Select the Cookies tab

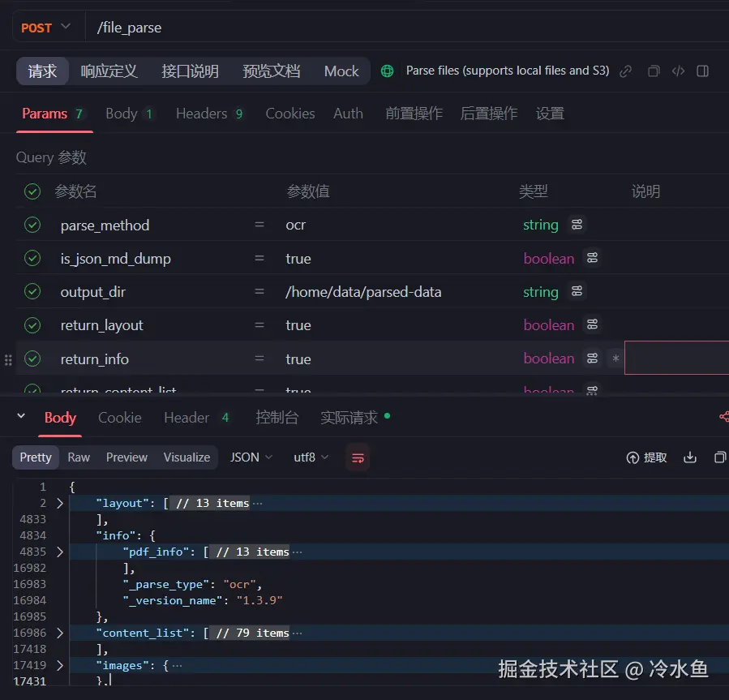click(x=290, y=114)
